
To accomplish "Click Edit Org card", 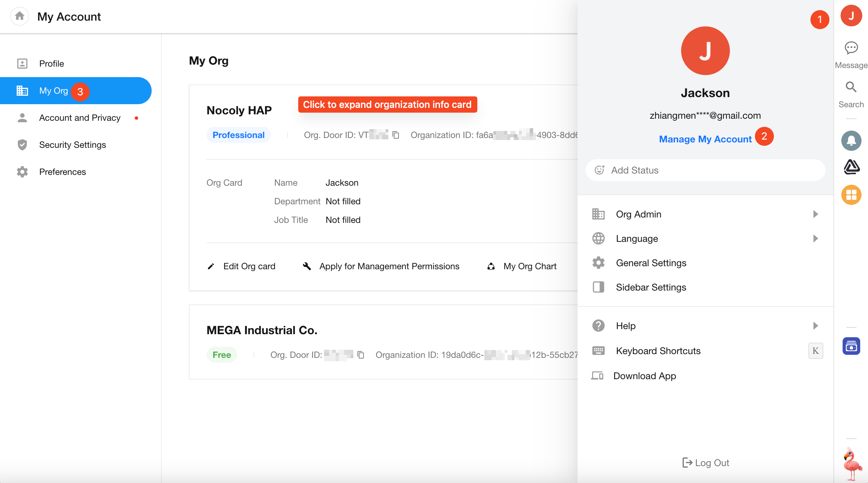I will [x=249, y=266].
